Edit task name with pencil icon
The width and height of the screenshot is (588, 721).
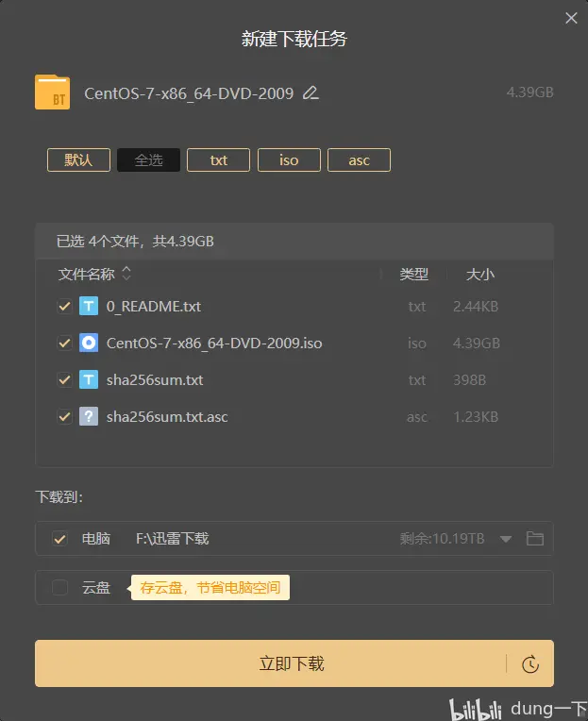[311, 92]
